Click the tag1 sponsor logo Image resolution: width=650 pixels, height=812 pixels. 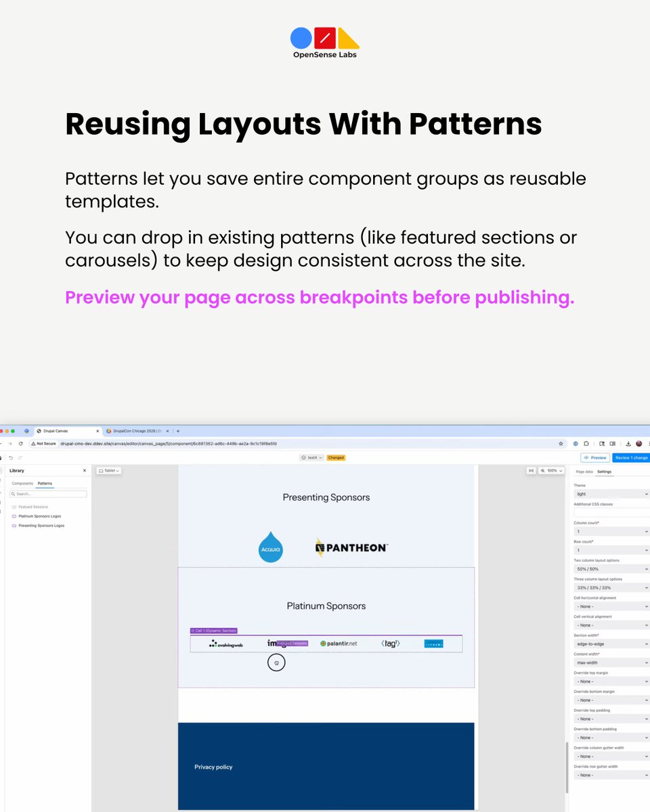click(391, 644)
